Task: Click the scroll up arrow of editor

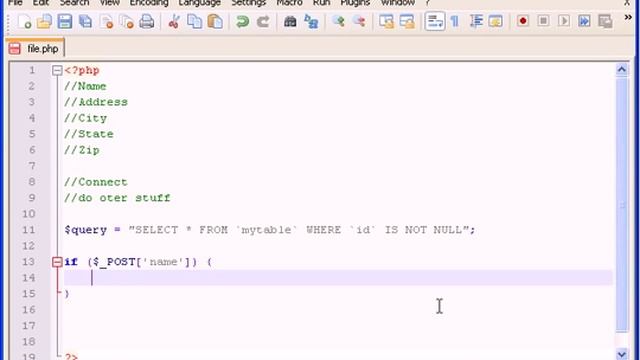Action: pos(622,70)
